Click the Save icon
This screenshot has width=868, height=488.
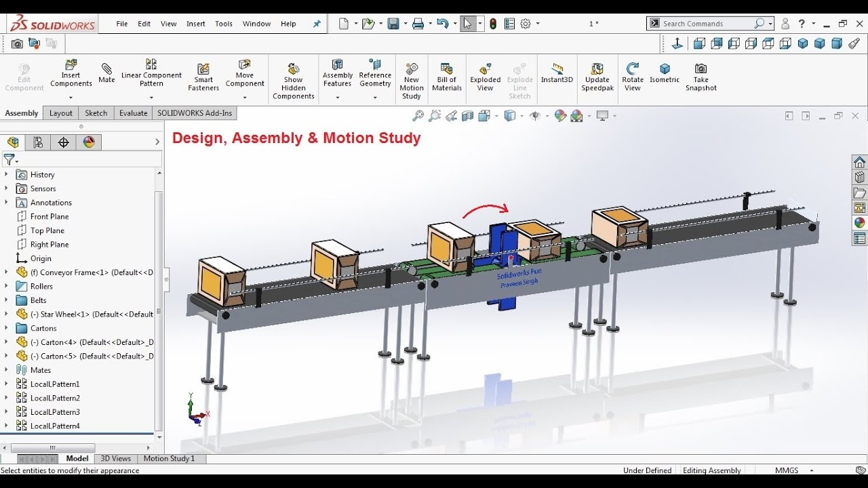coord(393,24)
